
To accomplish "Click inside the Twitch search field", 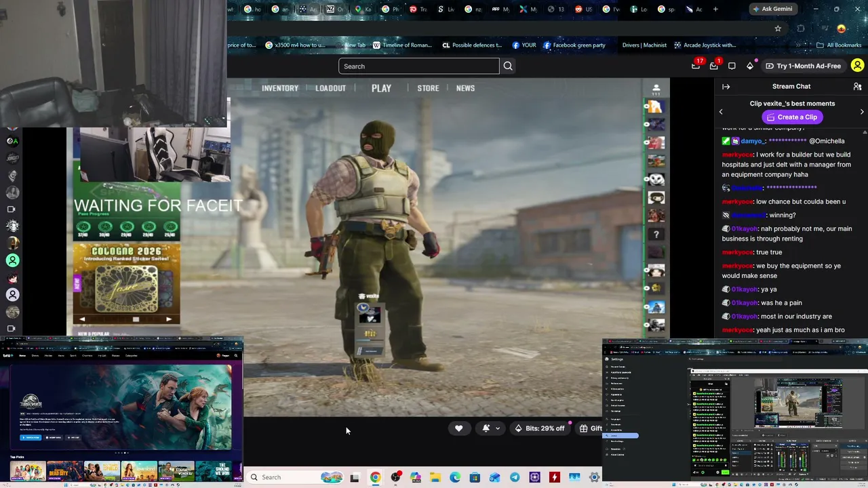I will coord(419,66).
